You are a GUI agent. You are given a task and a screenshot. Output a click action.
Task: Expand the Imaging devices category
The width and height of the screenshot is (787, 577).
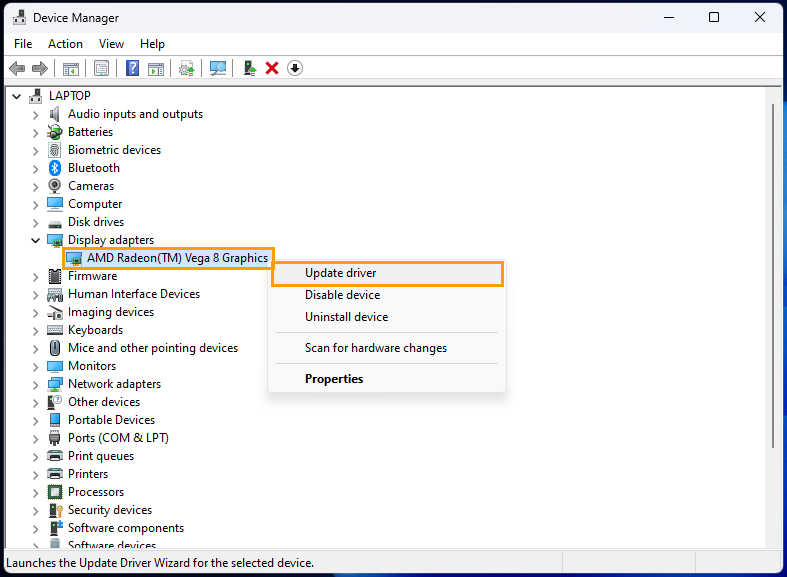click(36, 313)
